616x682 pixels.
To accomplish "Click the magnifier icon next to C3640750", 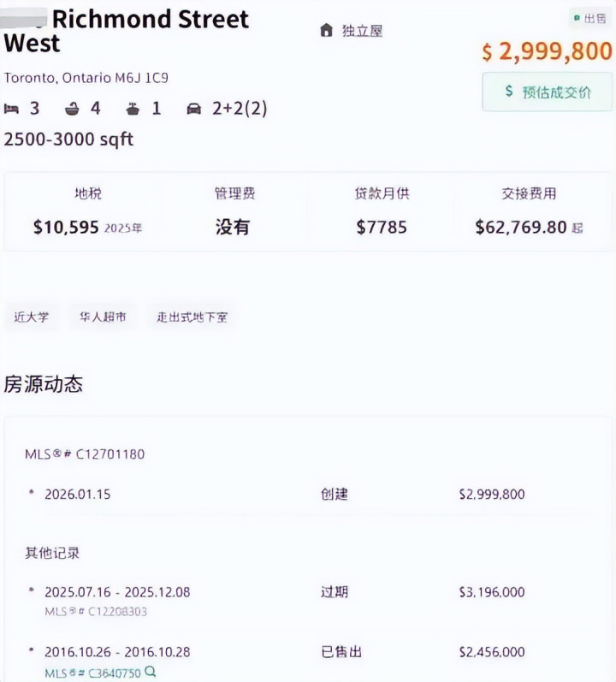I will click(x=151, y=672).
